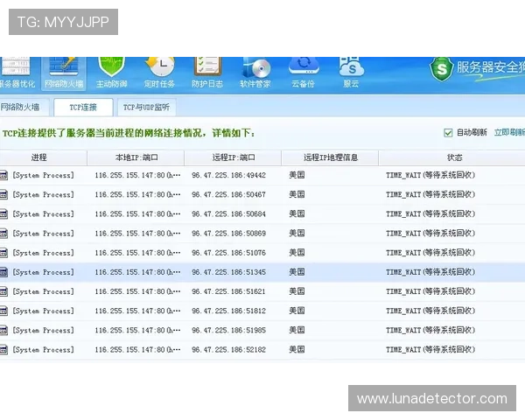Select remote address 96.47.225.186:50684
The width and height of the screenshot is (525, 420).
228,214
